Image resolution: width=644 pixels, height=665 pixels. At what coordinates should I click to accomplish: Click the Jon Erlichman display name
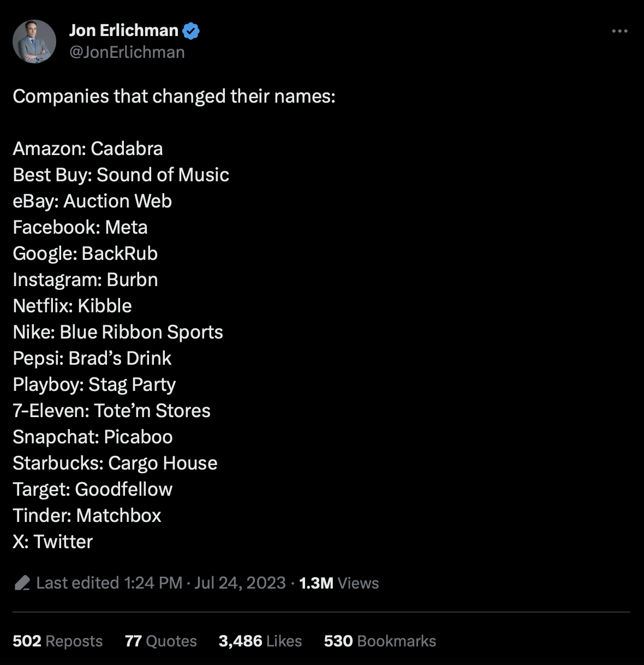click(124, 31)
